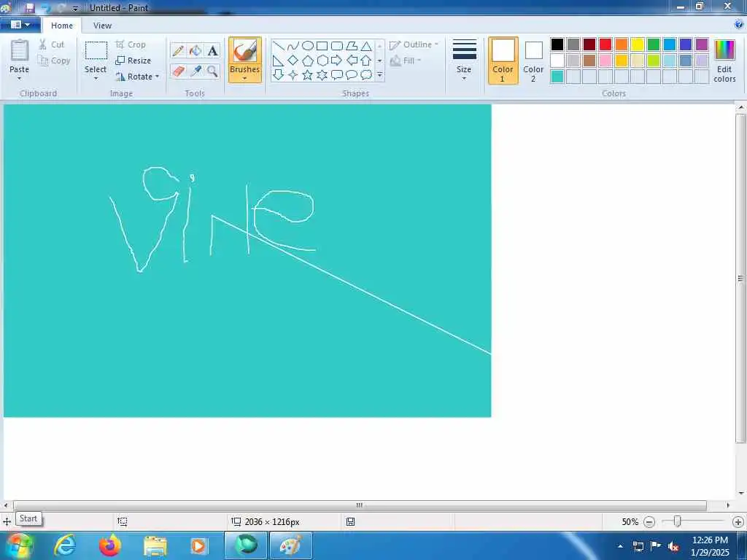Choose the Polygon shape
This screenshot has height=560, width=747.
point(352,46)
